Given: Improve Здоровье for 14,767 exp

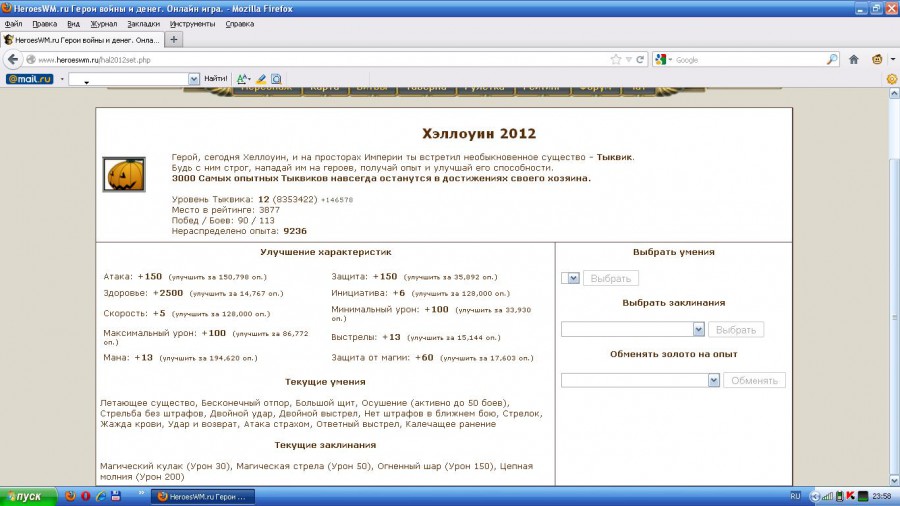Looking at the screenshot, I should 236,294.
